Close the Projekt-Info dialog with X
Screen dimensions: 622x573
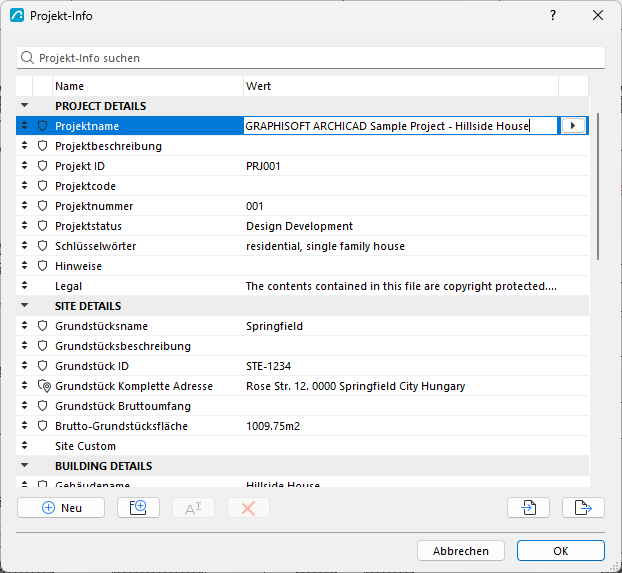coord(598,15)
